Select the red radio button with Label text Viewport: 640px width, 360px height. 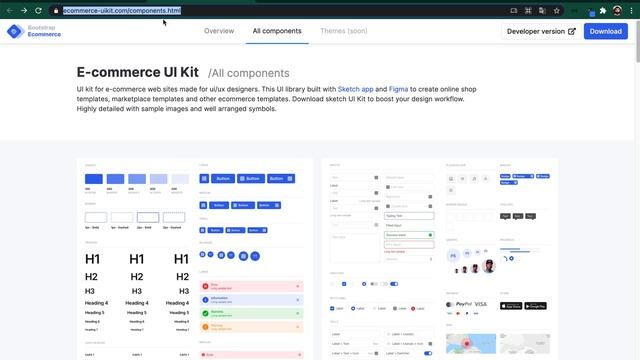pos(413,309)
